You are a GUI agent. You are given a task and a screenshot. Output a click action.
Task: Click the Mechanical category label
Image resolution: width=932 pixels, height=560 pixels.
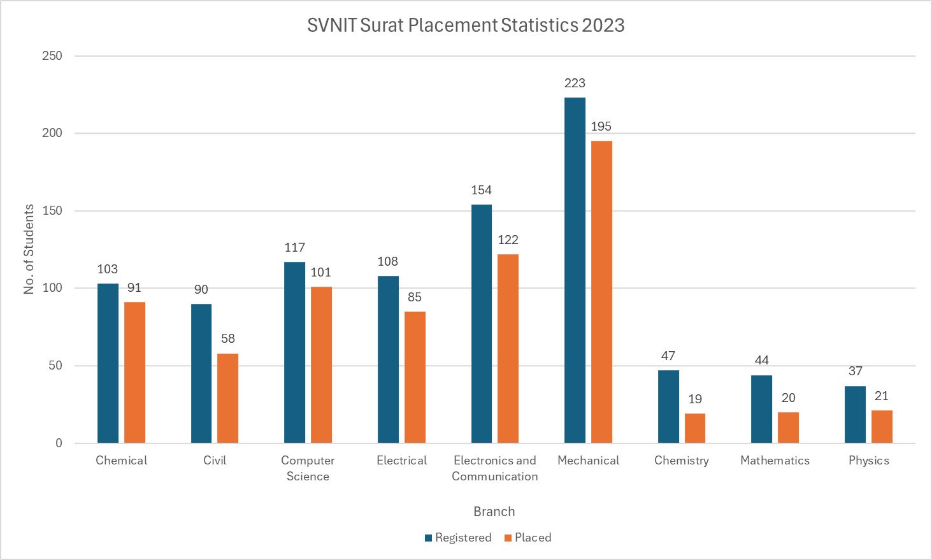pyautogui.click(x=588, y=461)
